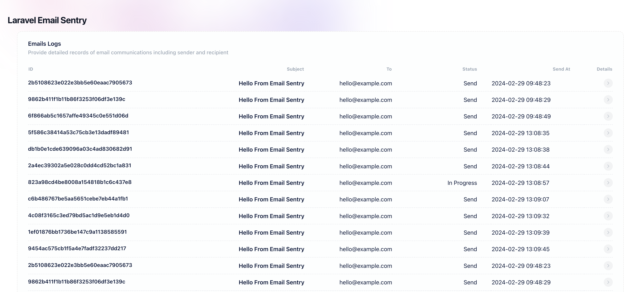Open details arrow for email sent 13:08:38

pos(608,149)
